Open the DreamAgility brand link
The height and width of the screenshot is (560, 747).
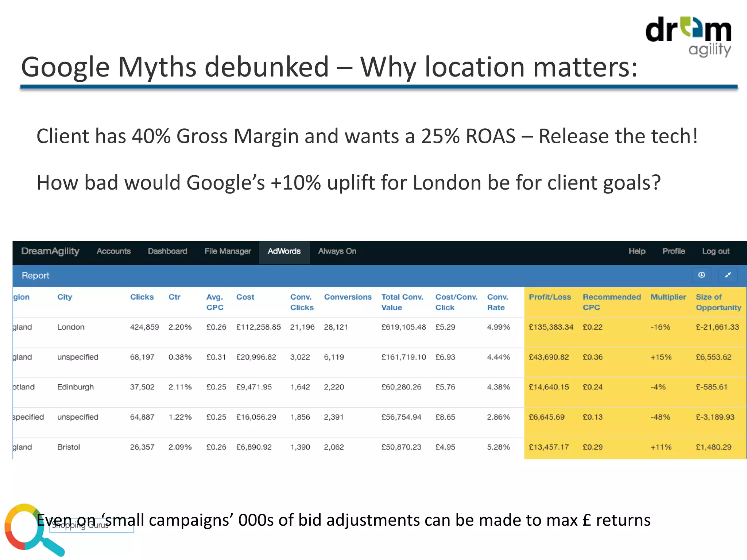pyautogui.click(x=50, y=251)
